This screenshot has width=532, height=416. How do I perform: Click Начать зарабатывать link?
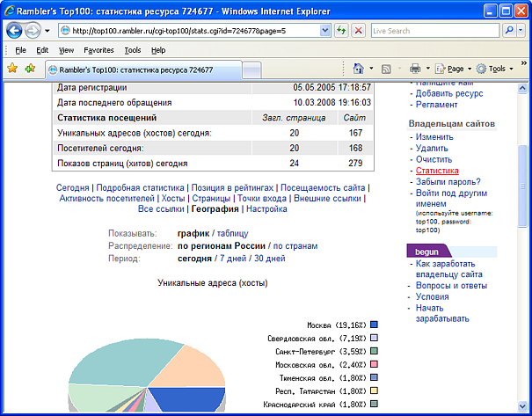click(442, 313)
